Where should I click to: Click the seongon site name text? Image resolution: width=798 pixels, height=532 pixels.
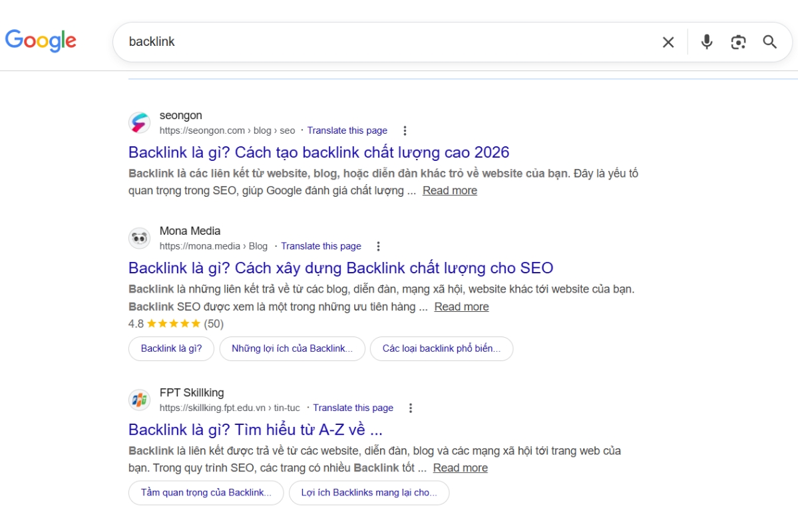click(180, 116)
